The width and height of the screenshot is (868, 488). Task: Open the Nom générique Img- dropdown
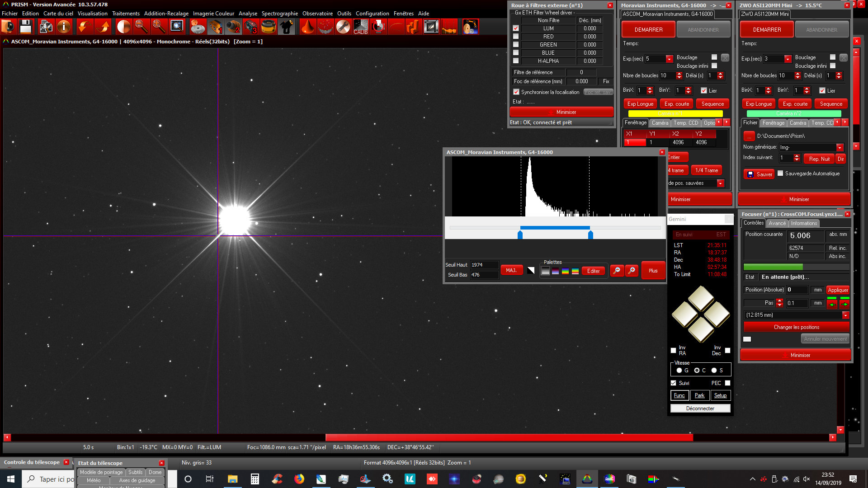pyautogui.click(x=840, y=148)
